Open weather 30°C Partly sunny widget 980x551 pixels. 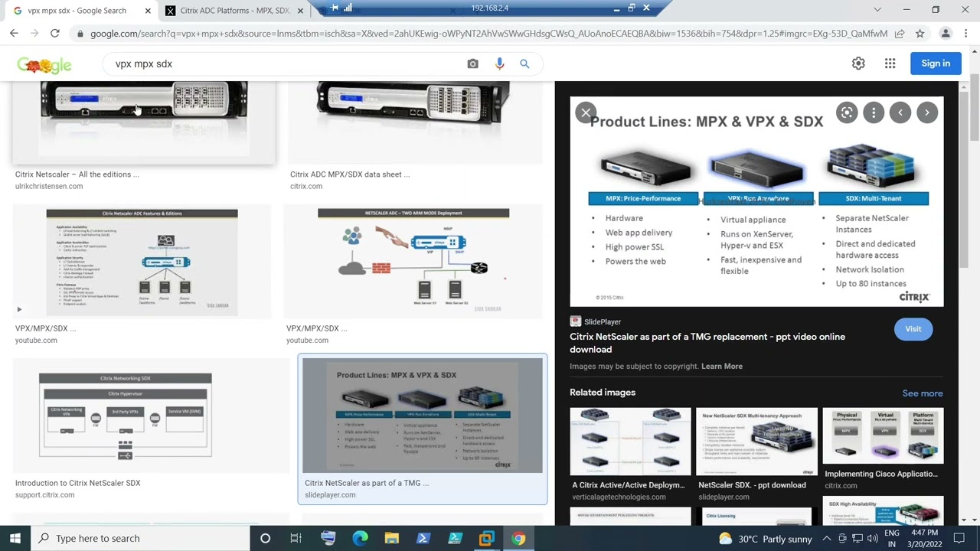pos(765,539)
